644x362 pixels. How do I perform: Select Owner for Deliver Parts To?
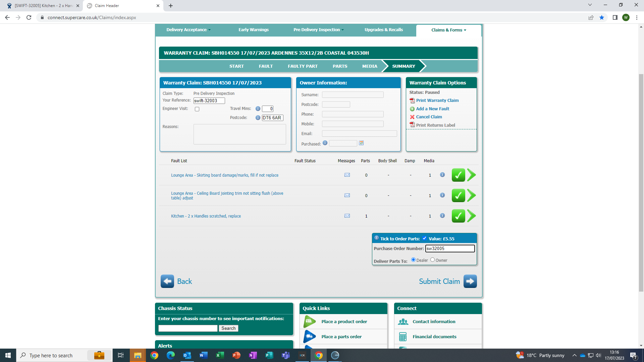pyautogui.click(x=433, y=260)
